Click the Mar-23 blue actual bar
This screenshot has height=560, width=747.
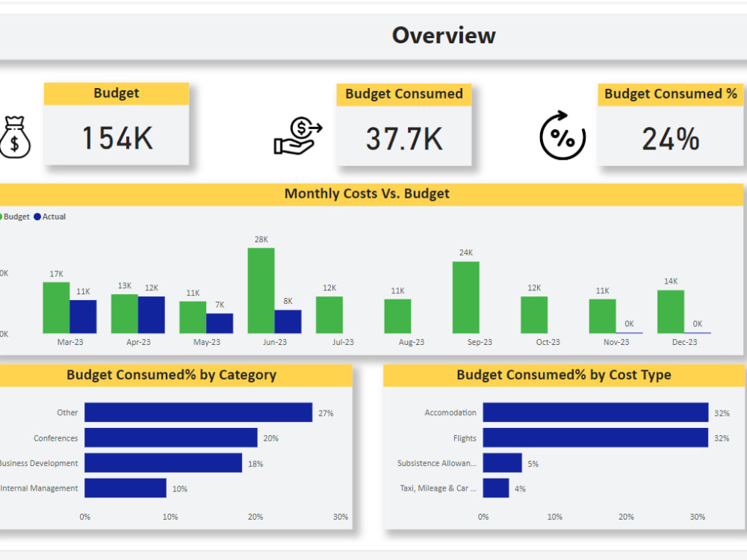coord(83,315)
